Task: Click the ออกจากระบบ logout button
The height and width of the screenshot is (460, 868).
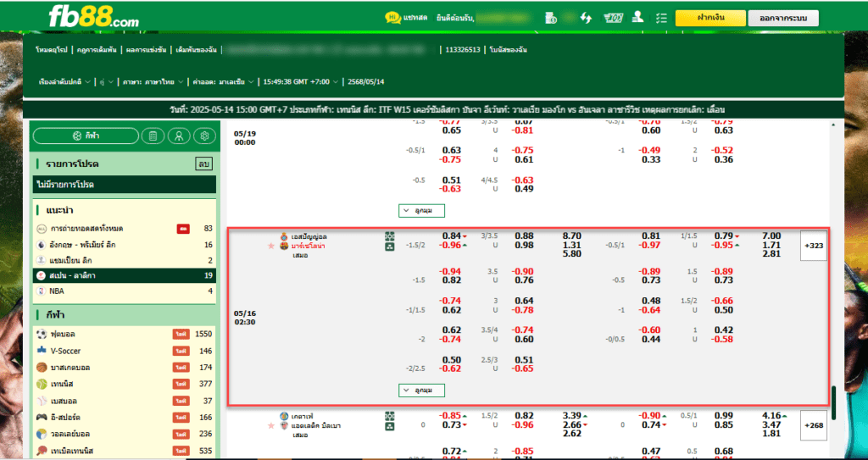Action: (x=783, y=19)
